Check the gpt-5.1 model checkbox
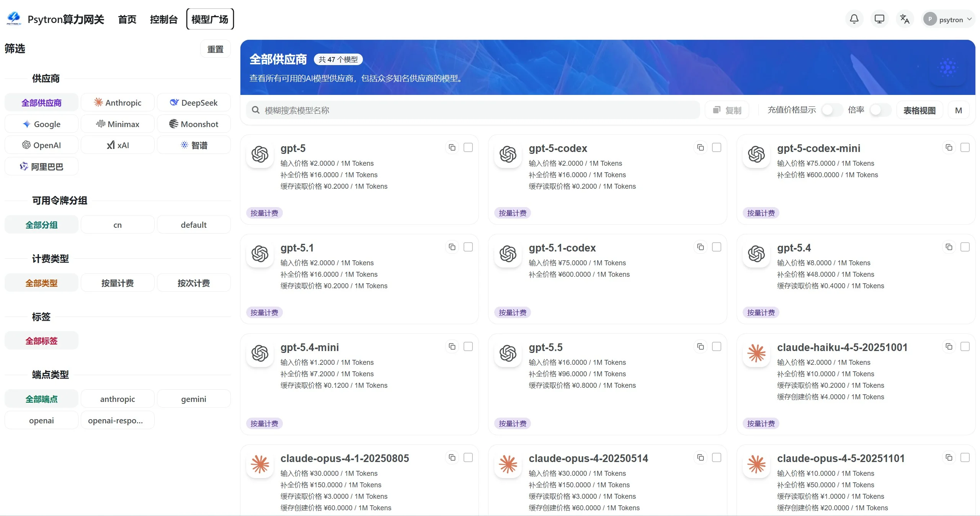 tap(468, 247)
